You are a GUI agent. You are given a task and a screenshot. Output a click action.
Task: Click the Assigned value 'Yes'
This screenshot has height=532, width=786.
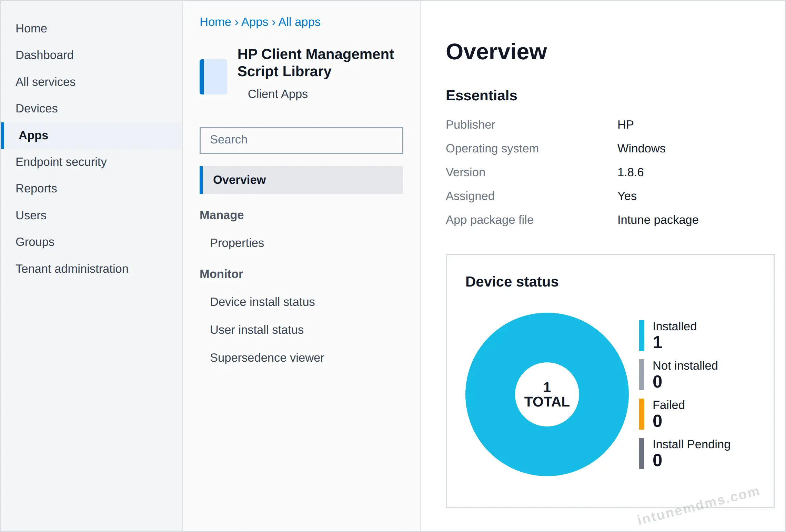click(627, 196)
